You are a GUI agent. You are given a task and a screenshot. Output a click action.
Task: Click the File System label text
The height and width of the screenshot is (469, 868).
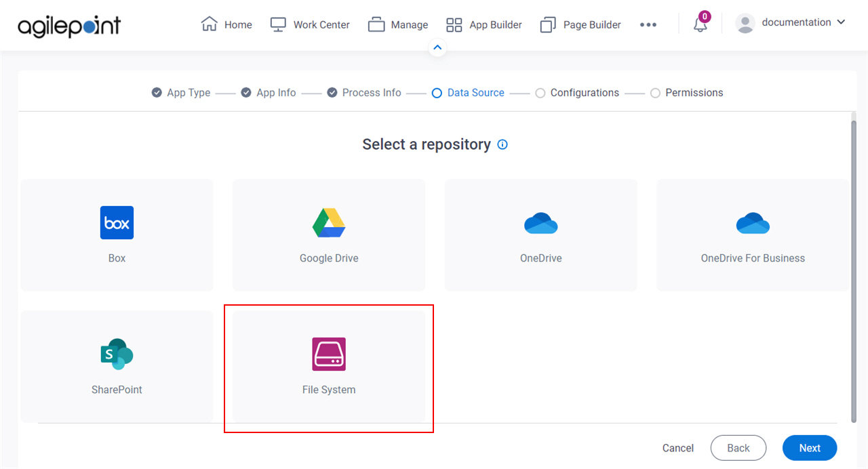tap(329, 390)
